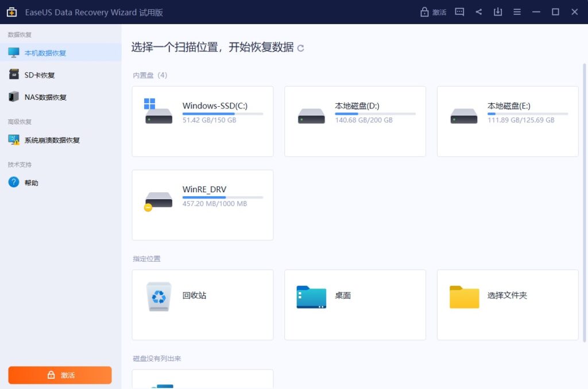Click the 457.20 MB/1000 MB size text
The width and height of the screenshot is (588, 389).
tap(215, 204)
